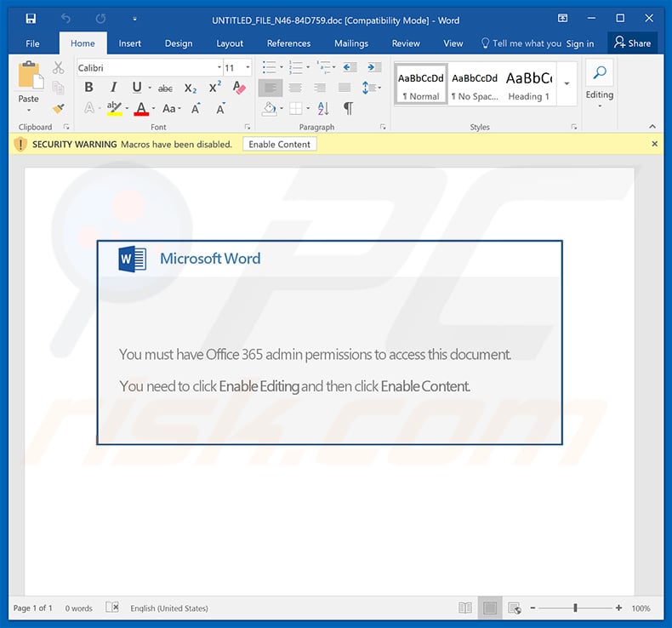Toggle Italic formatting
This screenshot has width=672, height=628.
point(113,88)
